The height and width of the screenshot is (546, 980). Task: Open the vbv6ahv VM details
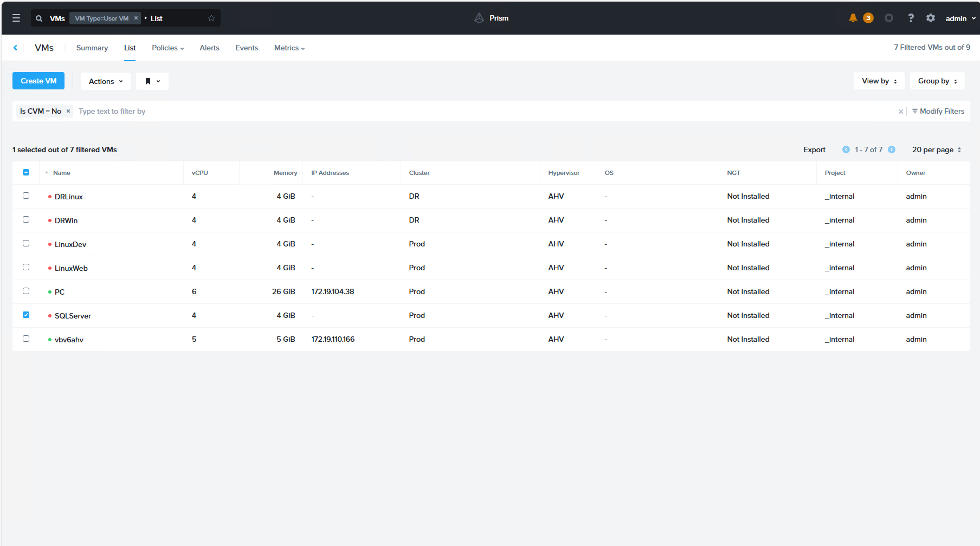[x=69, y=340]
